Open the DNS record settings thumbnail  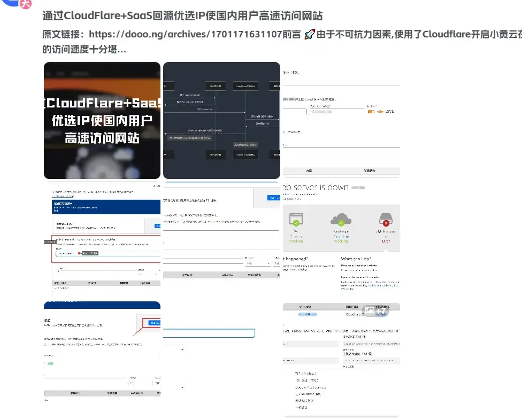(x=341, y=120)
